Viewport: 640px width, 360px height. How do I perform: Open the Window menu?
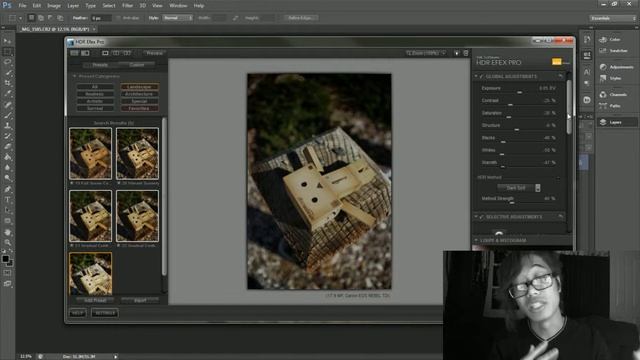178,6
